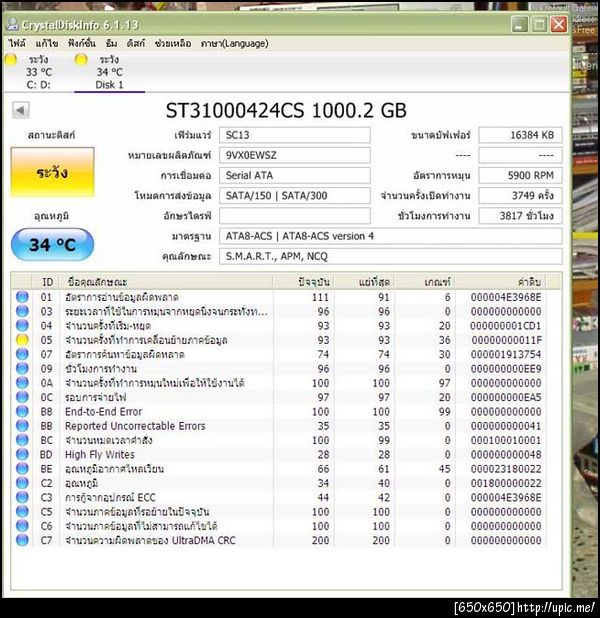Close the CrystalDiskInfo window

pyautogui.click(x=559, y=24)
